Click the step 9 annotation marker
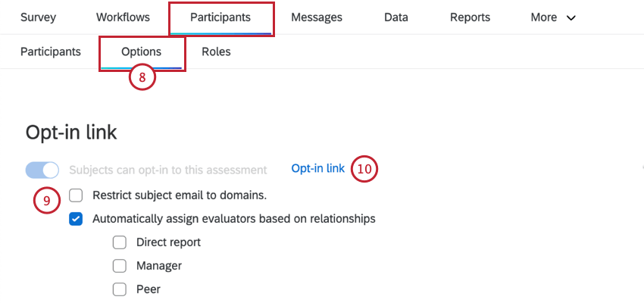644x303 pixels. pyautogui.click(x=46, y=201)
